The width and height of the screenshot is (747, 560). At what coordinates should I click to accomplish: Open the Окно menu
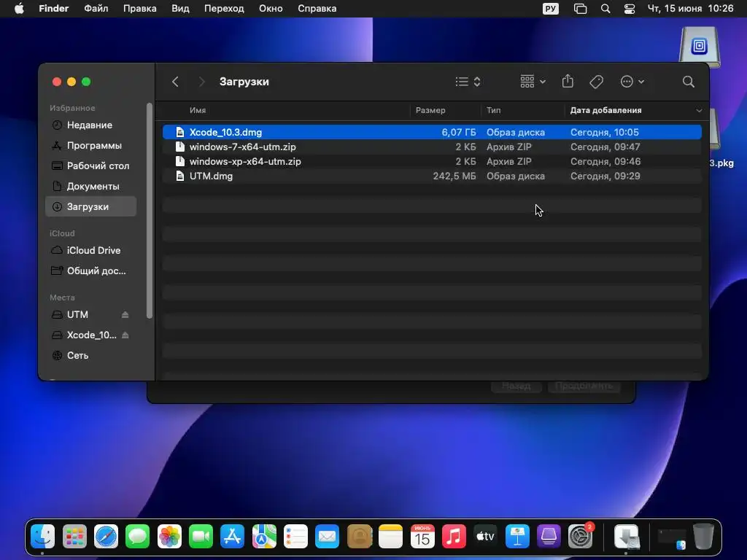pos(271,9)
